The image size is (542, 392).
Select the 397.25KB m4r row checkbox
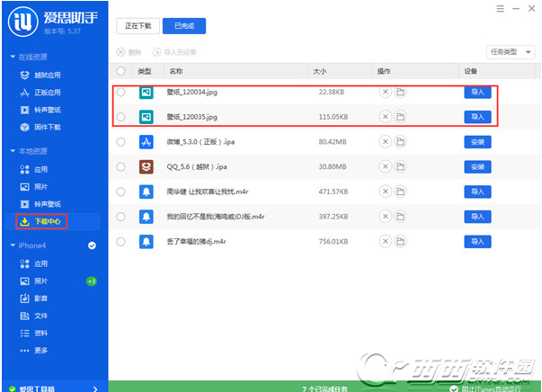pos(120,217)
